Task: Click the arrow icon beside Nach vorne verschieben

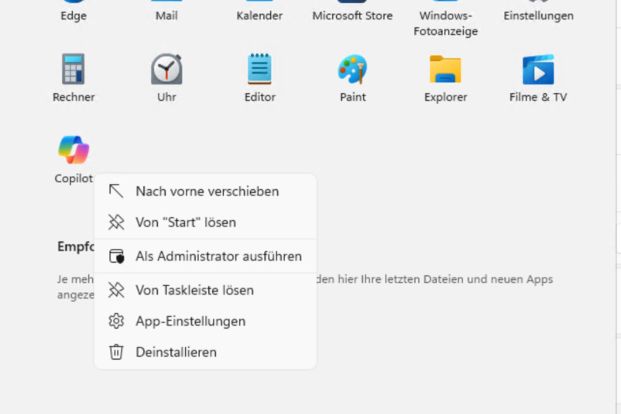Action: [x=116, y=191]
